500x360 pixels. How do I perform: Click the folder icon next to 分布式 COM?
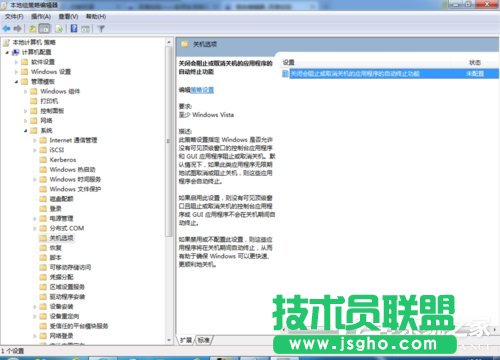pyautogui.click(x=43, y=228)
